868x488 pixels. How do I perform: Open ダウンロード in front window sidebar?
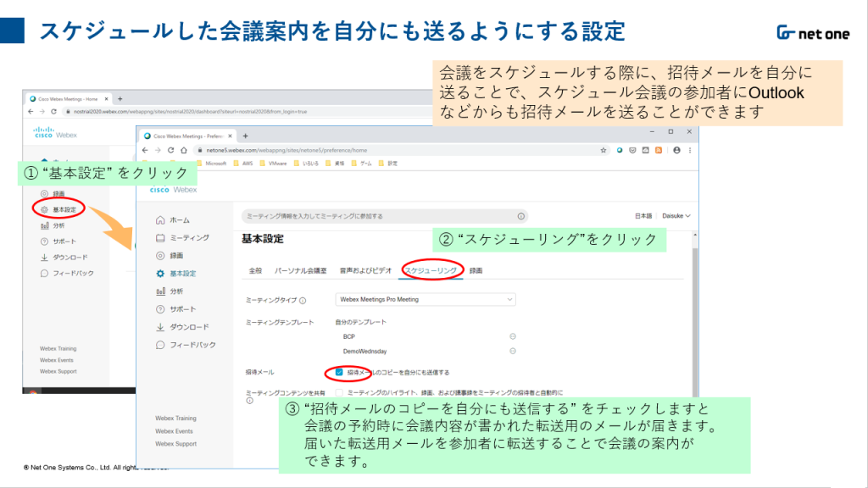pos(182,327)
